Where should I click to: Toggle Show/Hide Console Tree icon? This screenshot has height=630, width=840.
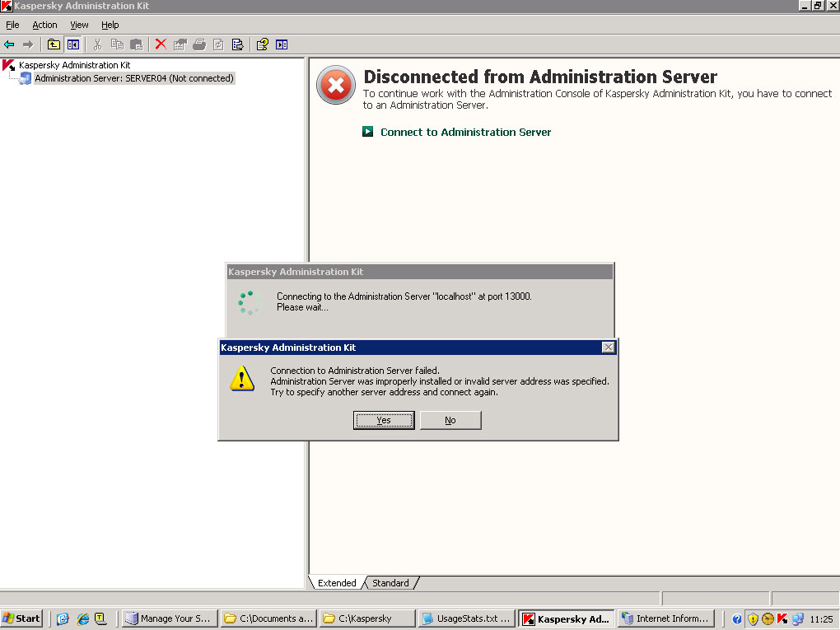pyautogui.click(x=72, y=44)
